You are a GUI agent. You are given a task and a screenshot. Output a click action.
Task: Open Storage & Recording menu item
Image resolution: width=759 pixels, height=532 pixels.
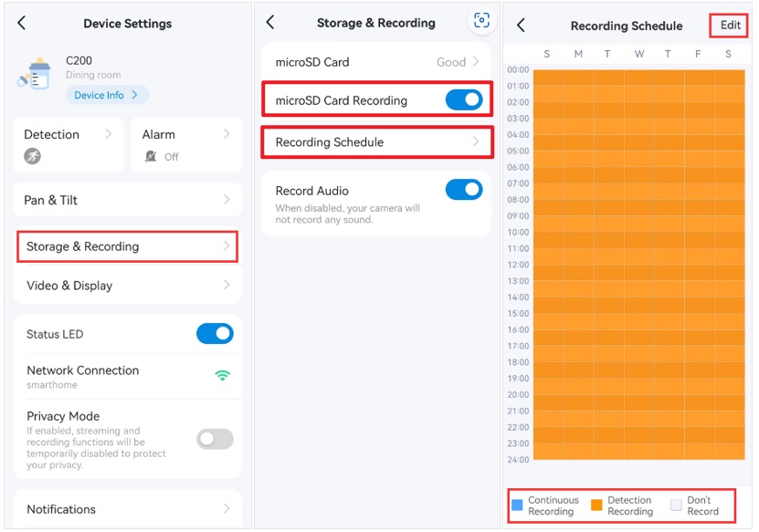tap(127, 246)
